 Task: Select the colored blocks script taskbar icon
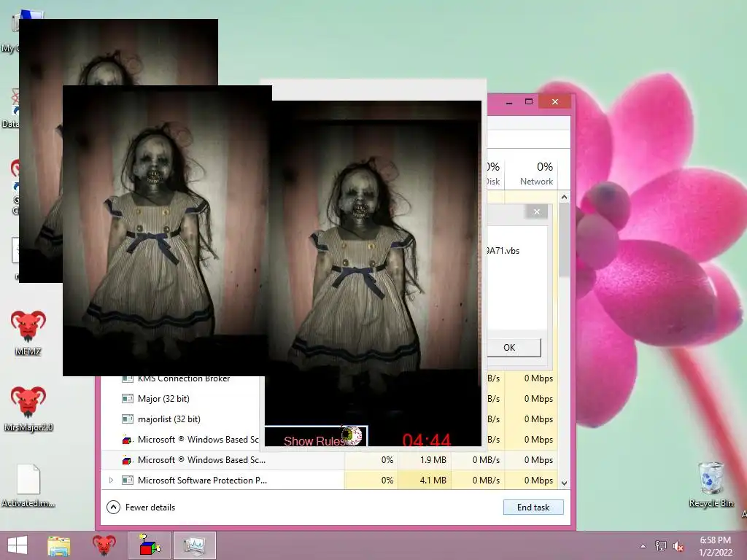point(149,545)
